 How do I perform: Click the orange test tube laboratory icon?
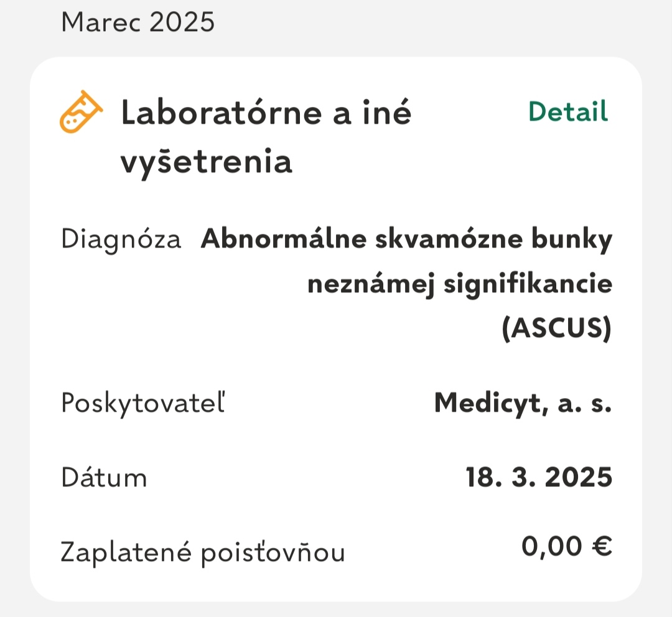click(x=81, y=112)
